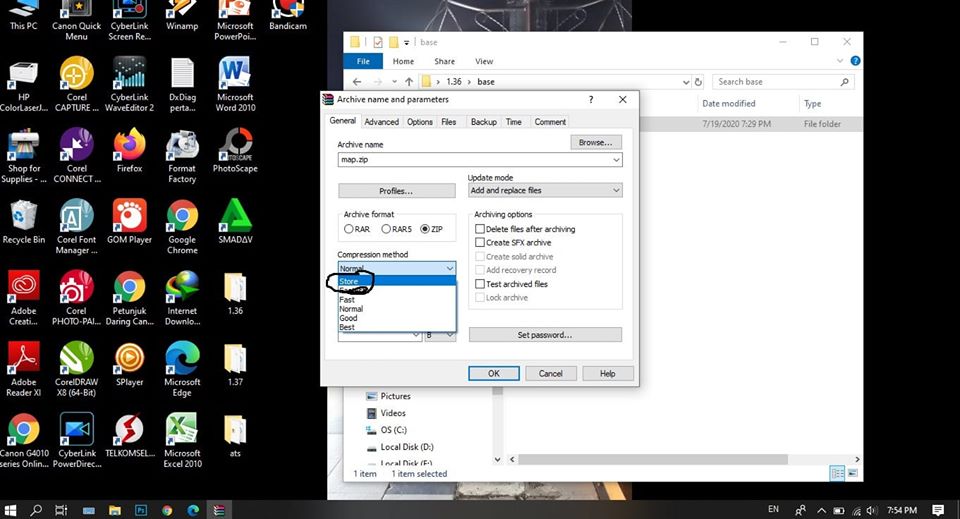Launch GOM Player shortcut
The image size is (960, 519).
click(129, 222)
